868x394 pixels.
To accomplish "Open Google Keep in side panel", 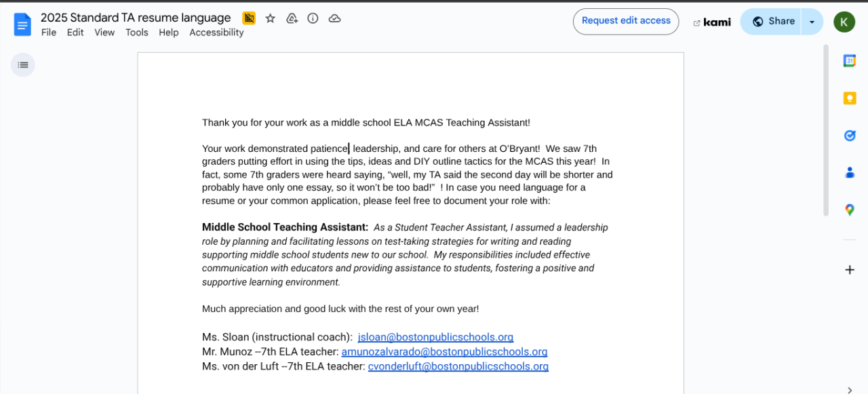I will (849, 98).
